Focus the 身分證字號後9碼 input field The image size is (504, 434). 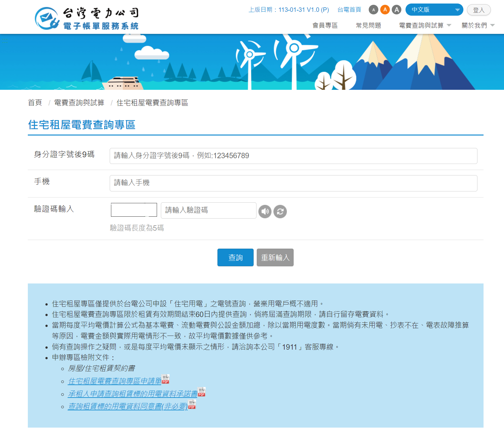293,156
